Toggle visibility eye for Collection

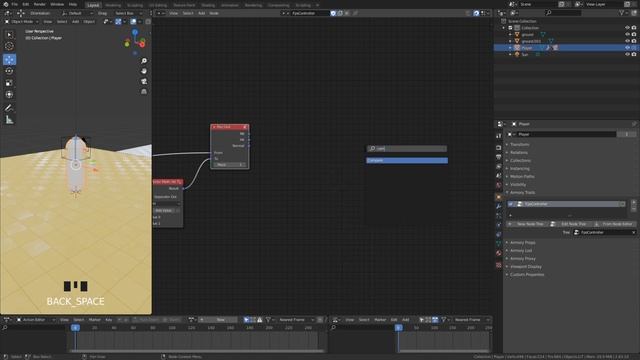(x=627, y=28)
